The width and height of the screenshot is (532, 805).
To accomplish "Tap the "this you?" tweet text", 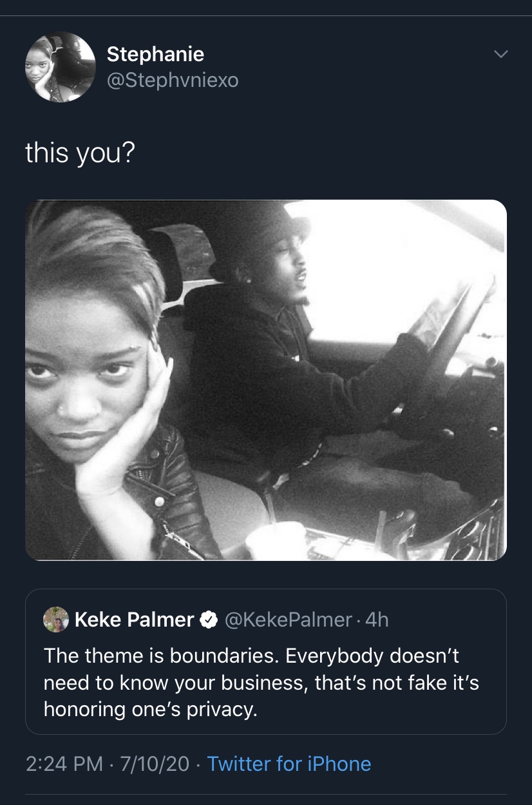I will (80, 153).
